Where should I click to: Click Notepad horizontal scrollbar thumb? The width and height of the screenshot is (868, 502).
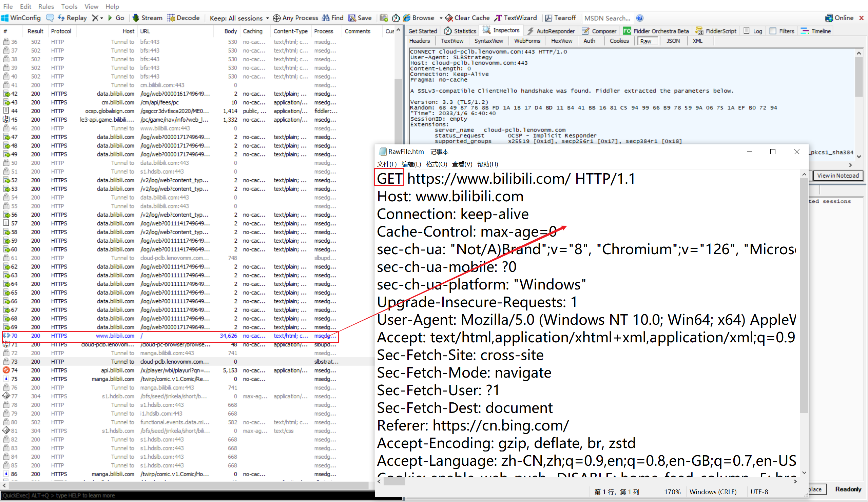tap(394, 481)
